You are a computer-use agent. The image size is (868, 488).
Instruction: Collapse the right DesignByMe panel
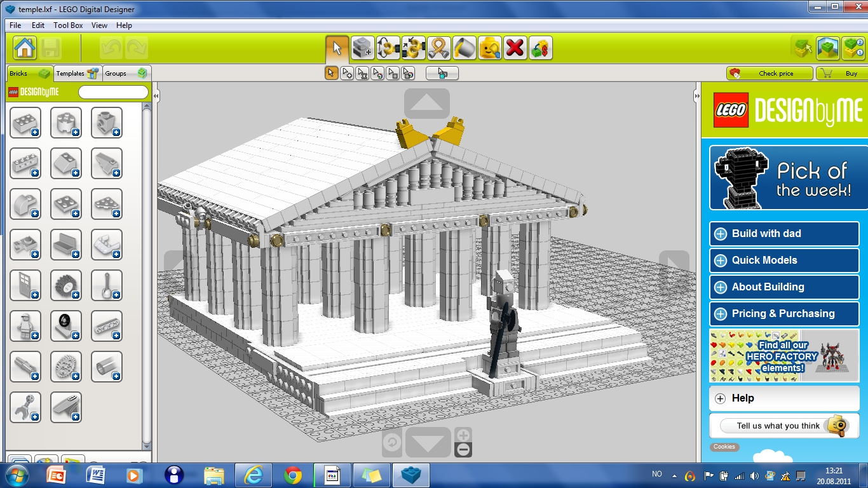click(x=697, y=95)
